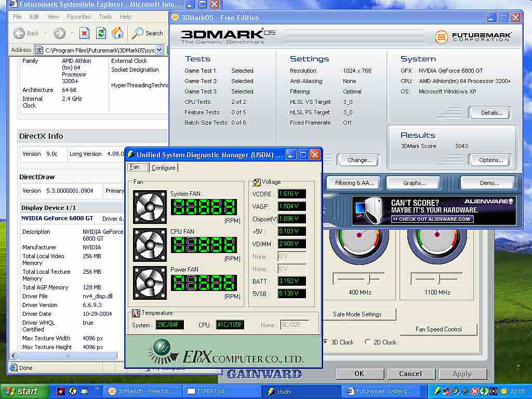Click the System FAN icon in USDM

(150, 207)
